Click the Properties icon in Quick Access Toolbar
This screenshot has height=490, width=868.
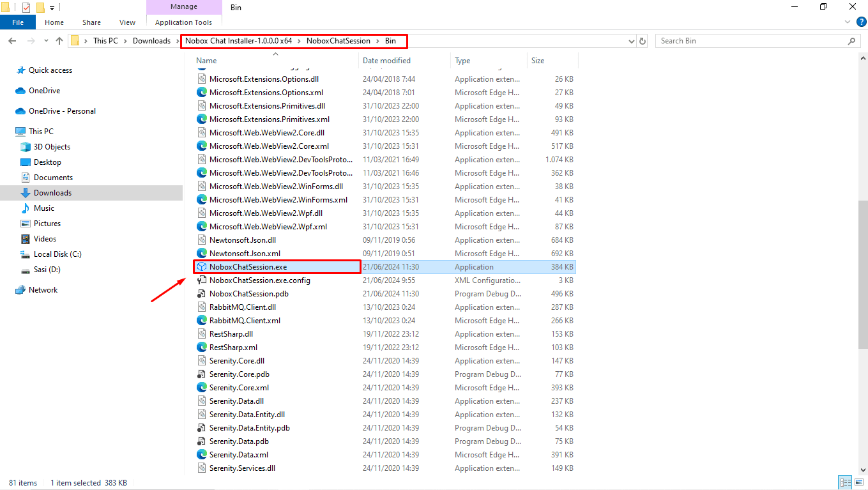pyautogui.click(x=26, y=7)
